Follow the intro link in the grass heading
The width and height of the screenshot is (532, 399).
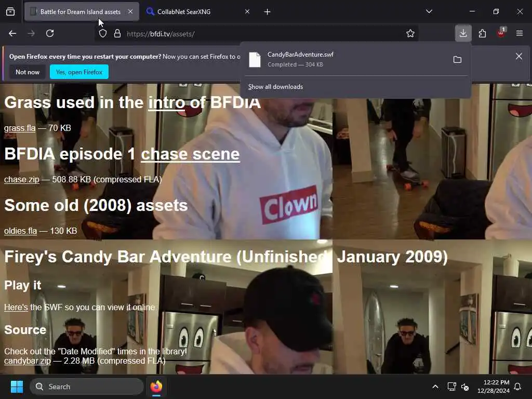point(167,103)
